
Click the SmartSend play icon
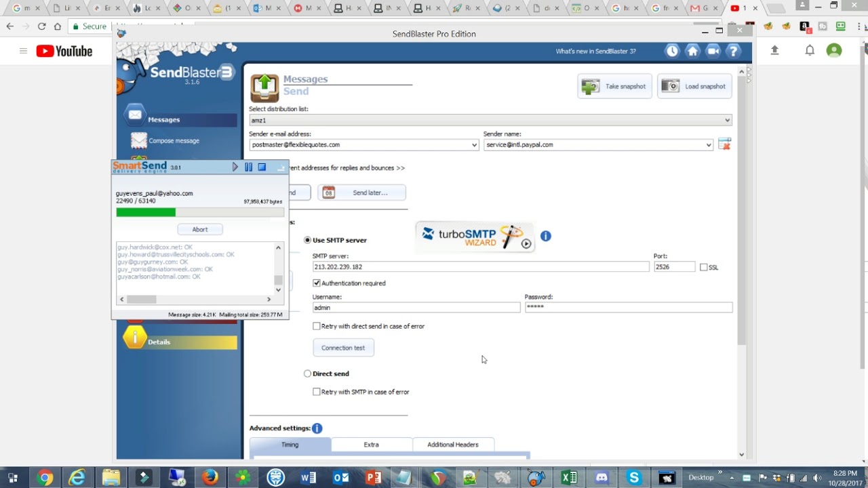pos(235,167)
